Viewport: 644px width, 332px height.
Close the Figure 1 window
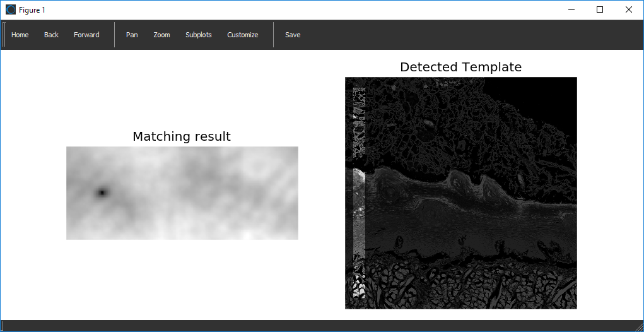pyautogui.click(x=629, y=9)
